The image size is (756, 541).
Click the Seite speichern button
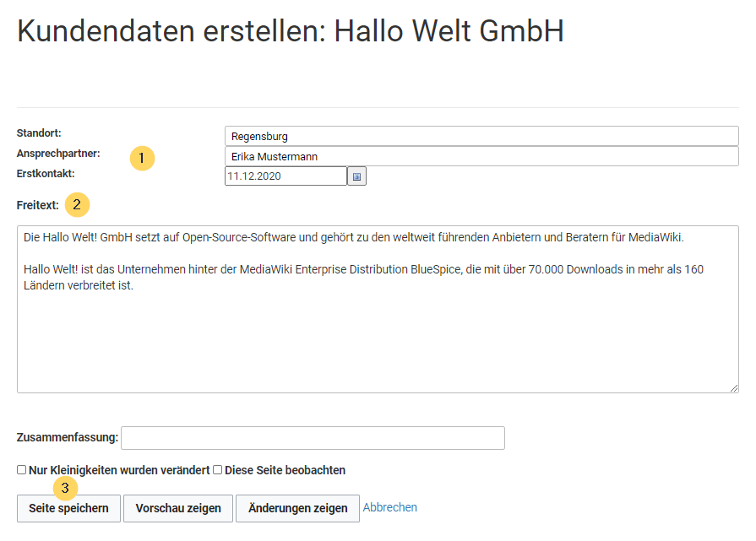tap(68, 508)
